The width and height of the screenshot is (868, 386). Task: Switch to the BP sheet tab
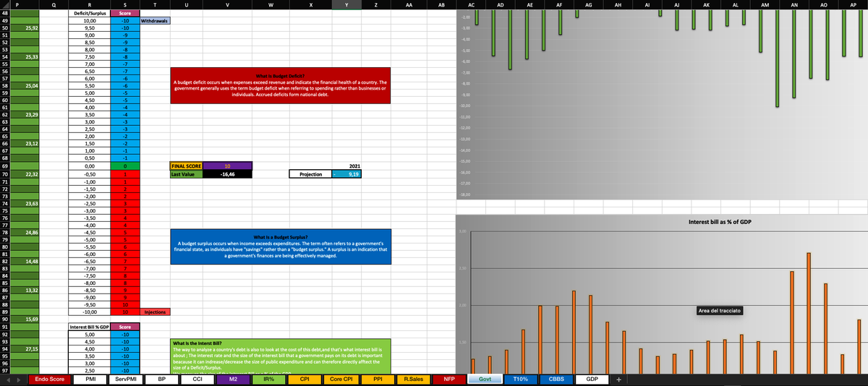click(161, 379)
